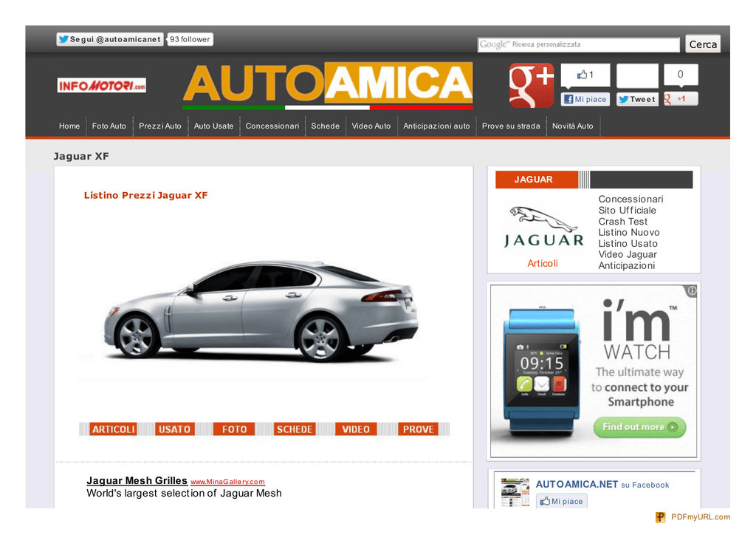Click the silver Jaguar XF car image
The image size is (756, 535).
[261, 311]
